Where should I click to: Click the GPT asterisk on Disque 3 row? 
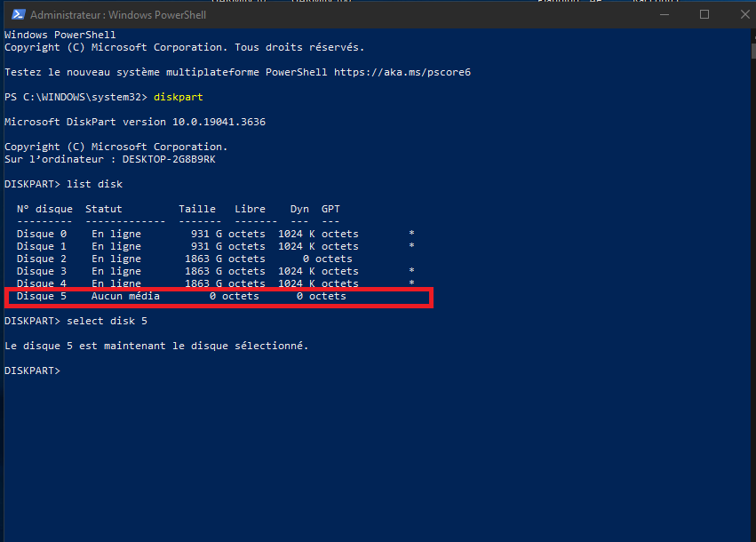coord(411,271)
